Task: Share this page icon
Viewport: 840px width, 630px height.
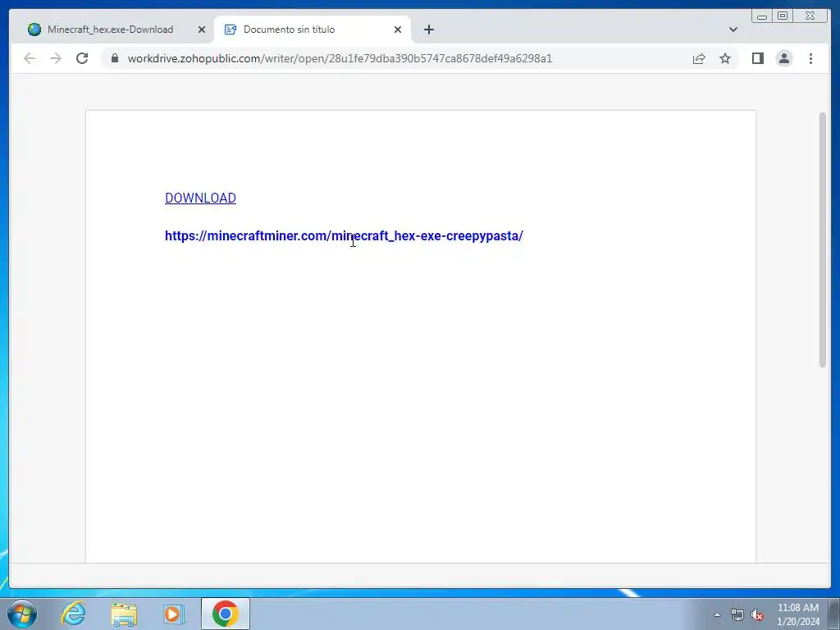Action: 699,58
